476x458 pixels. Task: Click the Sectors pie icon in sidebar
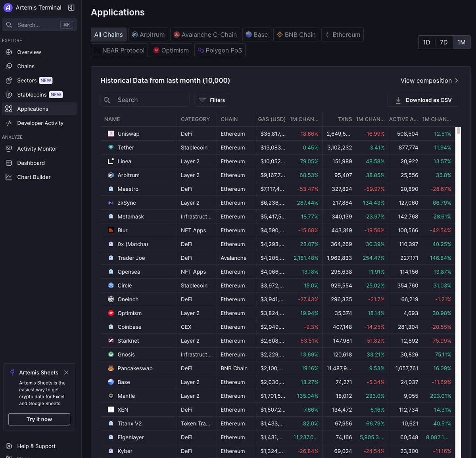(9, 80)
